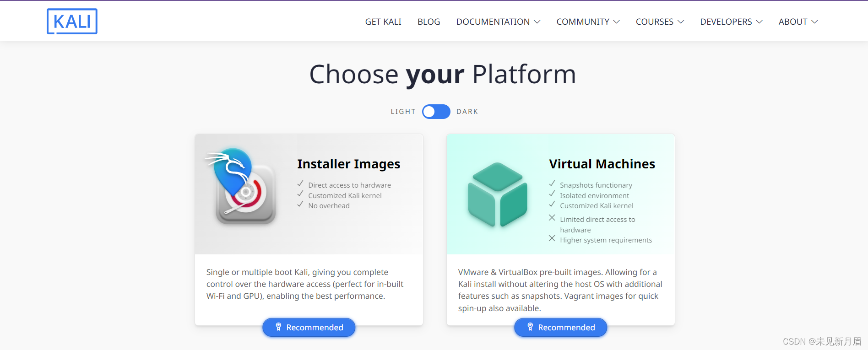Click the Recommended button under Installer Images

[x=309, y=327]
